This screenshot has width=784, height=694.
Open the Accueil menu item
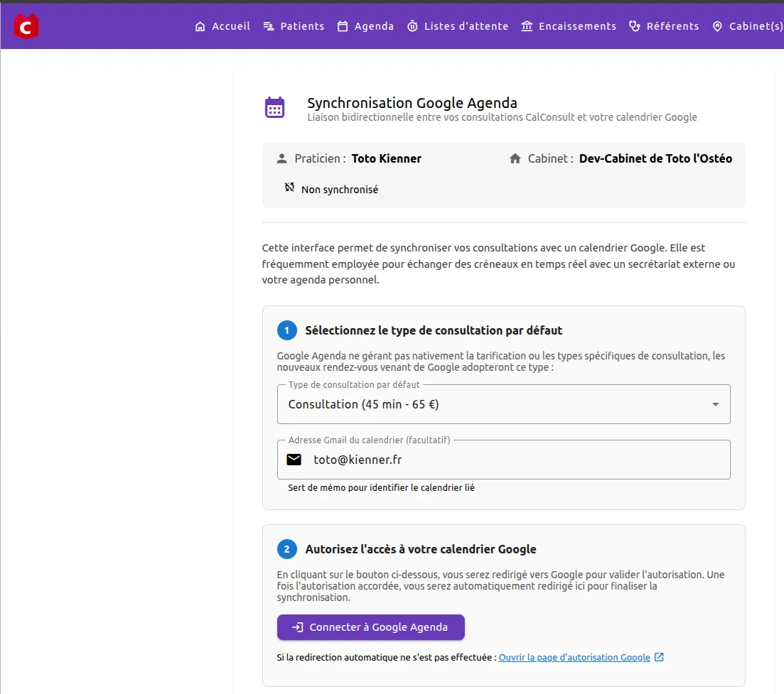222,26
